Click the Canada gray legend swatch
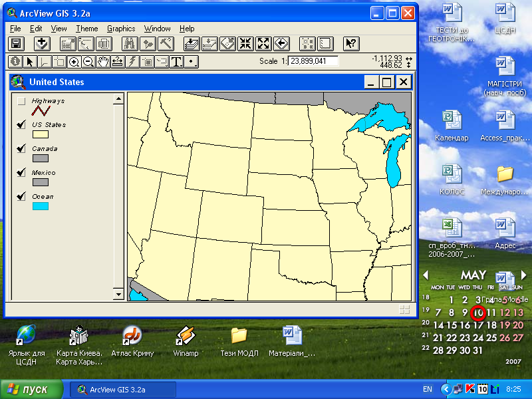Screen dimensions: 532x399 tap(41, 158)
